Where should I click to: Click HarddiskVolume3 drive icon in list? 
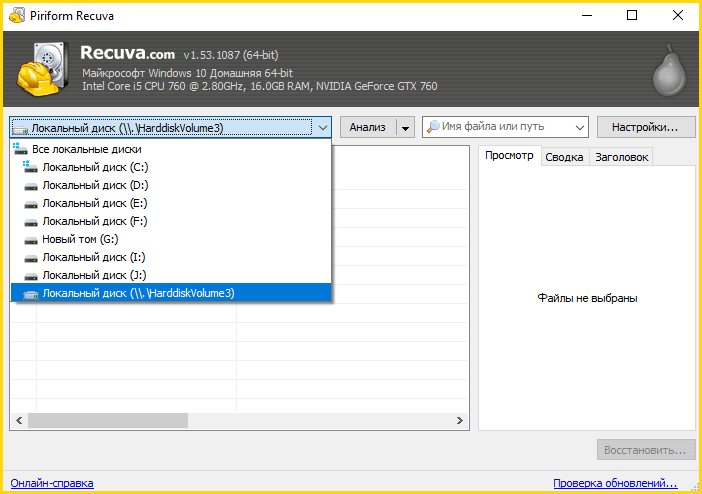coord(30,294)
